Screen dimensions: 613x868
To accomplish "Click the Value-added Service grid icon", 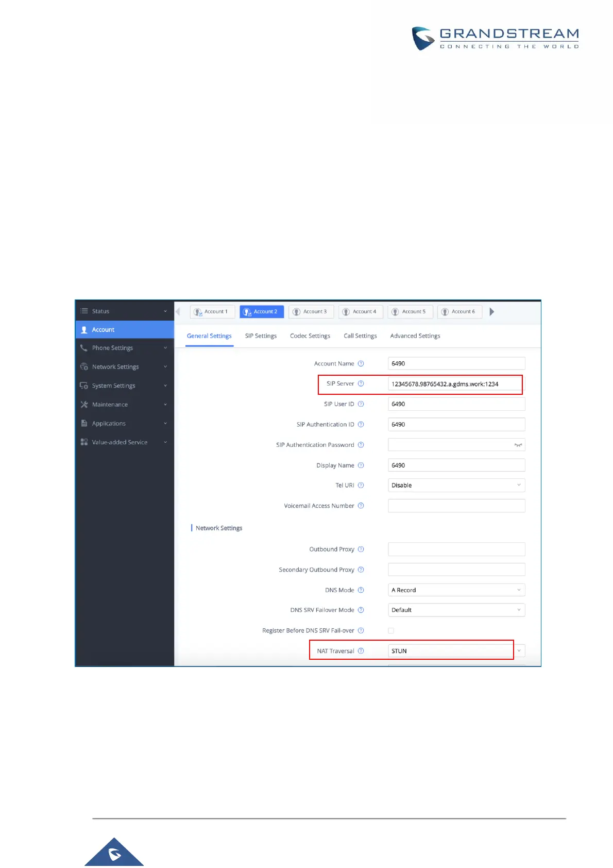I will (x=84, y=442).
